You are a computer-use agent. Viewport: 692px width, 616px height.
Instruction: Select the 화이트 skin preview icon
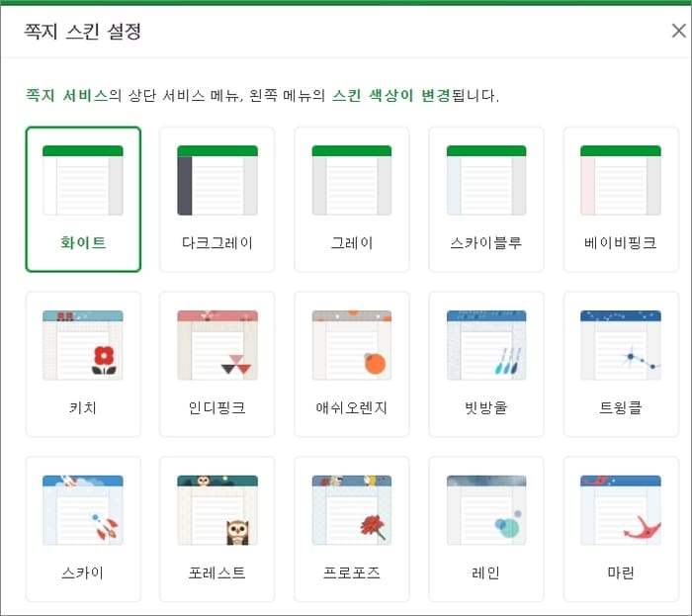(x=82, y=180)
